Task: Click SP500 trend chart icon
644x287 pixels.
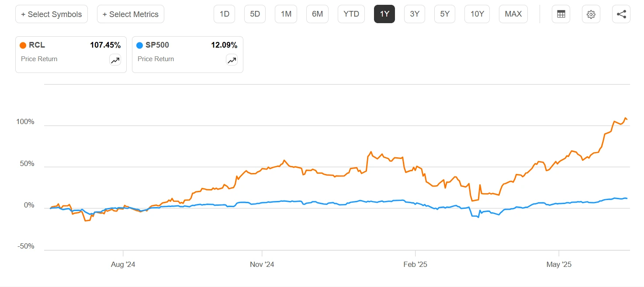Action: 232,60
